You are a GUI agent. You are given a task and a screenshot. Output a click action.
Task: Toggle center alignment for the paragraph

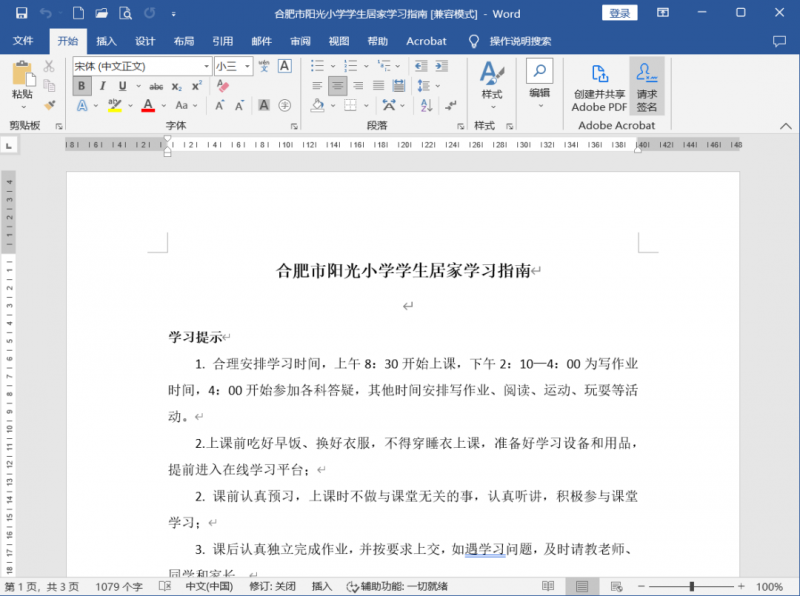point(338,86)
